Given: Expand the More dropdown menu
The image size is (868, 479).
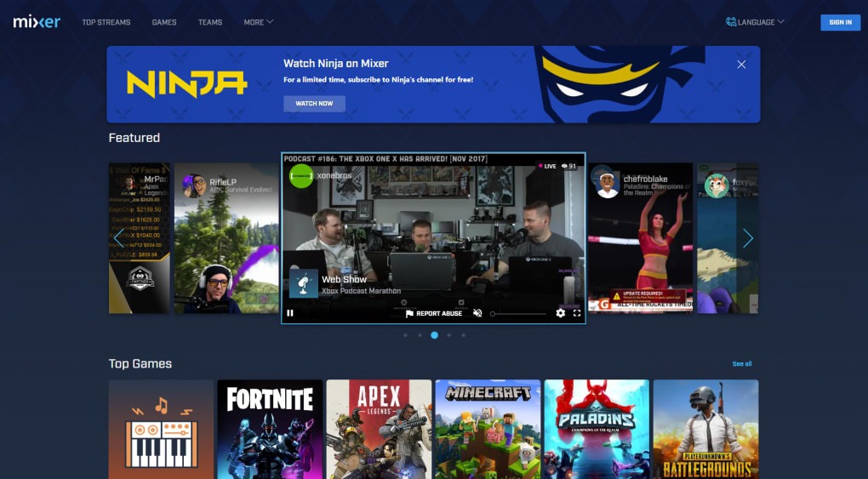Looking at the screenshot, I should point(259,22).
